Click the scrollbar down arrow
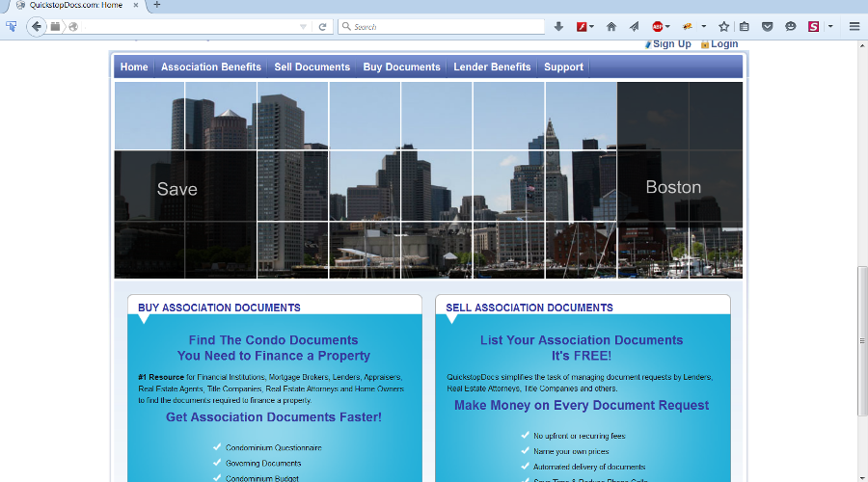This screenshot has width=868, height=482. click(862, 477)
